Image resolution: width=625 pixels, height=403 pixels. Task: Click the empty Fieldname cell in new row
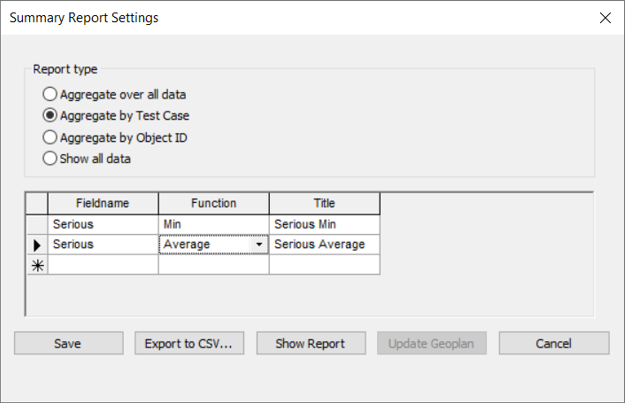pos(103,265)
